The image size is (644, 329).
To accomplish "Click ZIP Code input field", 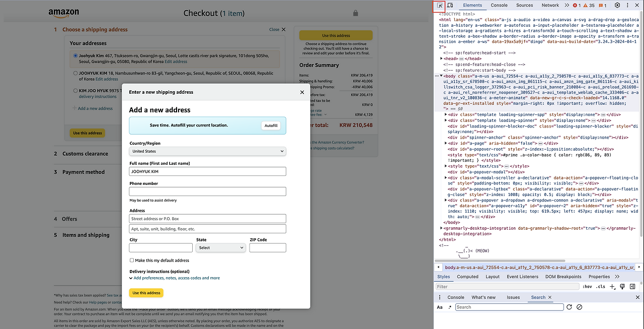I will point(268,248).
